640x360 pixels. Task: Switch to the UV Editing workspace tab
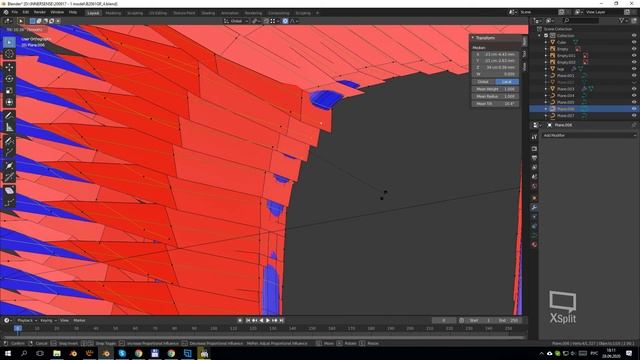(x=158, y=13)
